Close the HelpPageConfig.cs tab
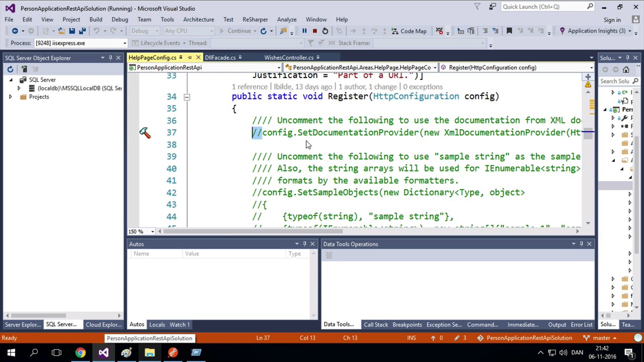This screenshot has width=644, height=362. 198,58
